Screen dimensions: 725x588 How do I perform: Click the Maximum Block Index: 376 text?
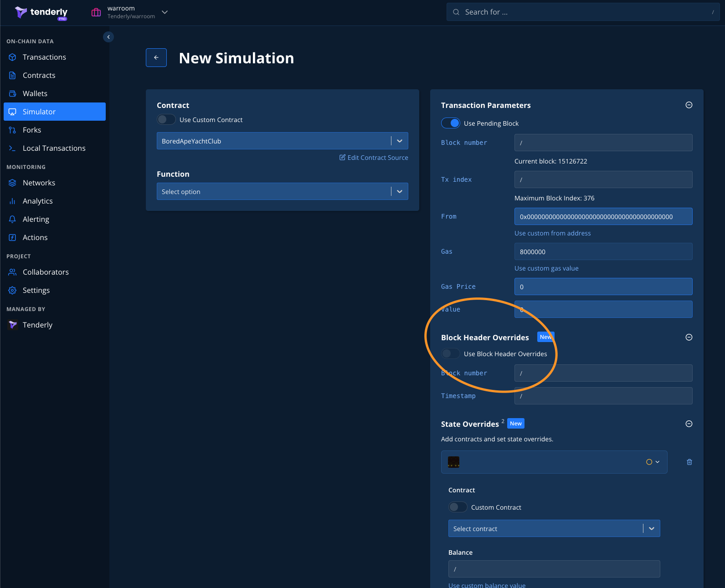[x=554, y=198]
